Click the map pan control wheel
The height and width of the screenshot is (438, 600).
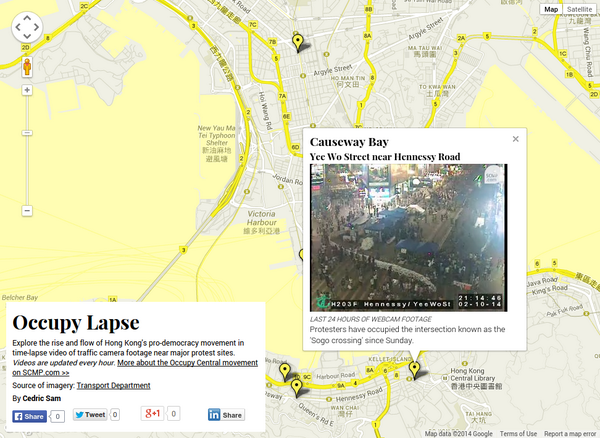tap(27, 27)
